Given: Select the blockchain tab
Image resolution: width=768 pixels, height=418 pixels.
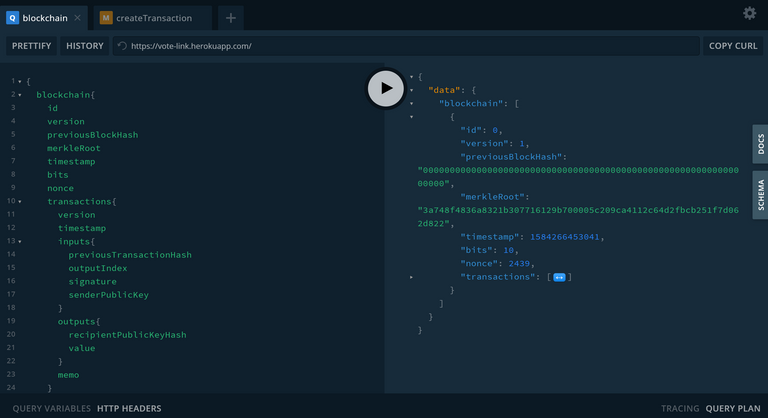Looking at the screenshot, I should pos(44,18).
